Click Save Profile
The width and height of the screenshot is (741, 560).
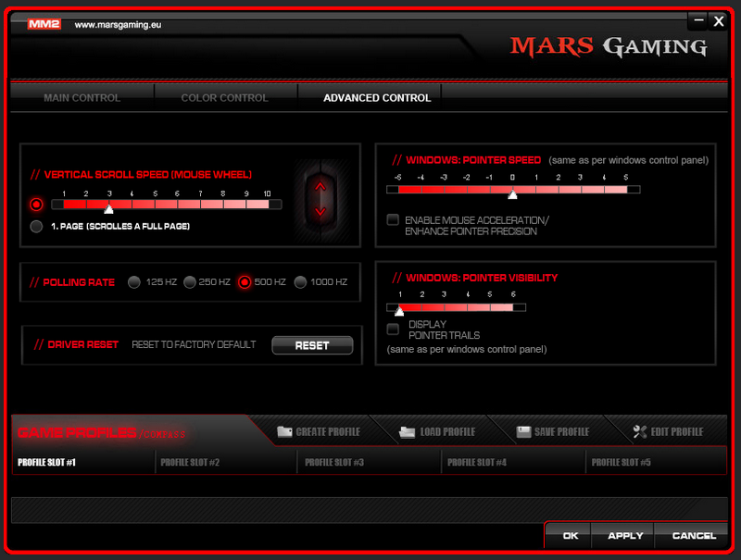coord(553,431)
